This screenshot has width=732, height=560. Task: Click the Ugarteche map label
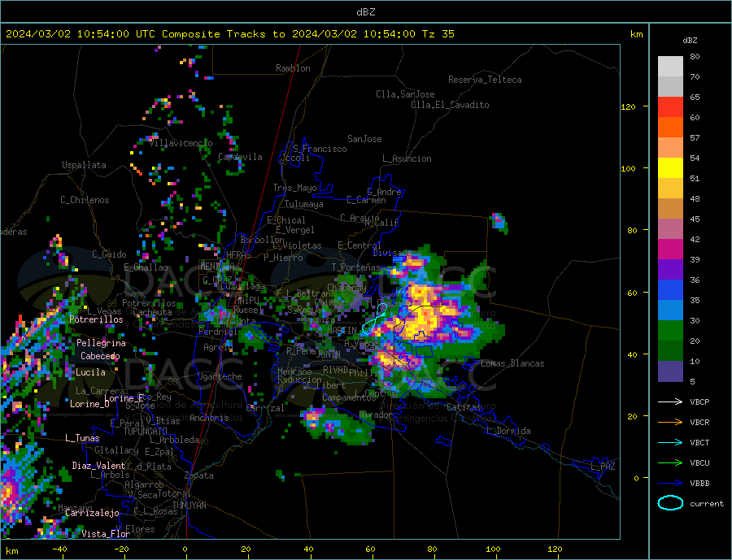pyautogui.click(x=220, y=376)
